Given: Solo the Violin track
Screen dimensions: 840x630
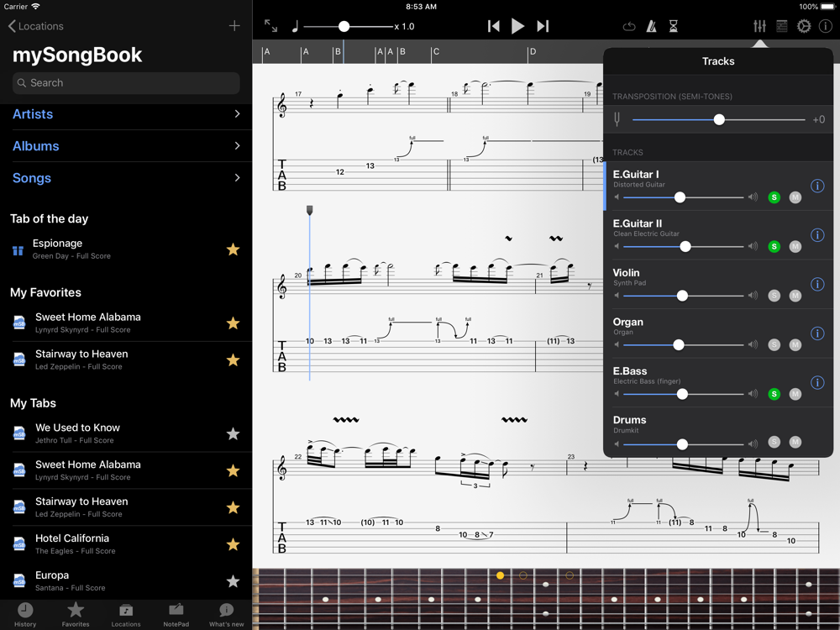Looking at the screenshot, I should point(774,296).
